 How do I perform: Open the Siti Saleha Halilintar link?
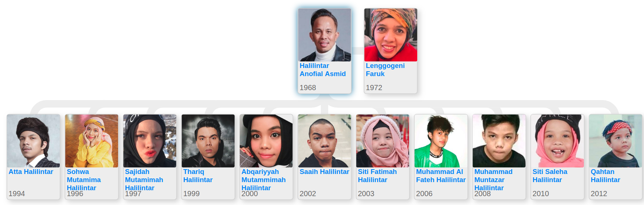tap(550, 176)
